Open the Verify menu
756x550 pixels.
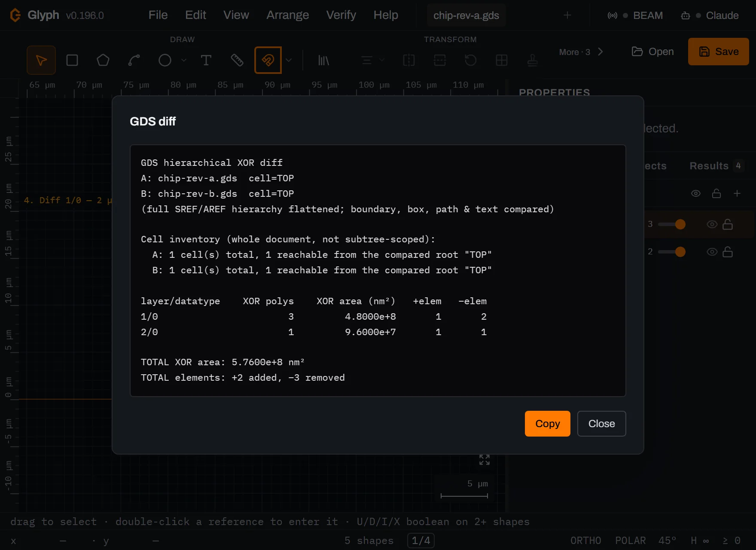341,15
